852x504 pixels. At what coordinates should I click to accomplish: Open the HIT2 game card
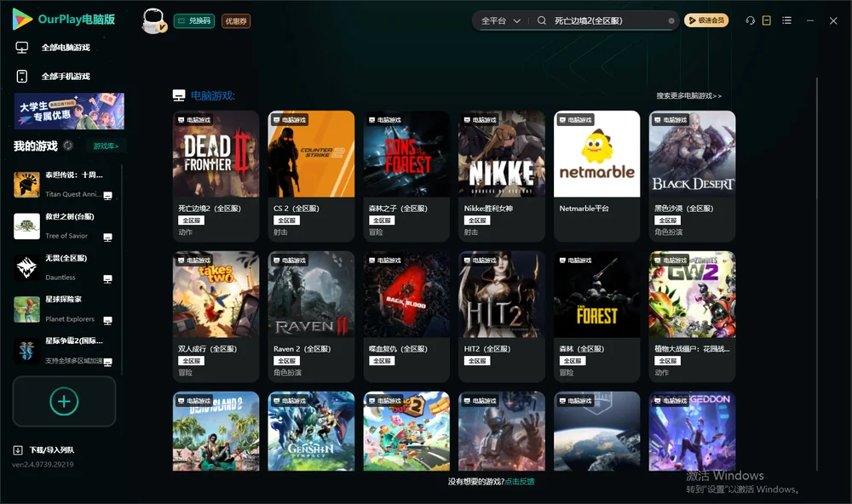point(502,316)
